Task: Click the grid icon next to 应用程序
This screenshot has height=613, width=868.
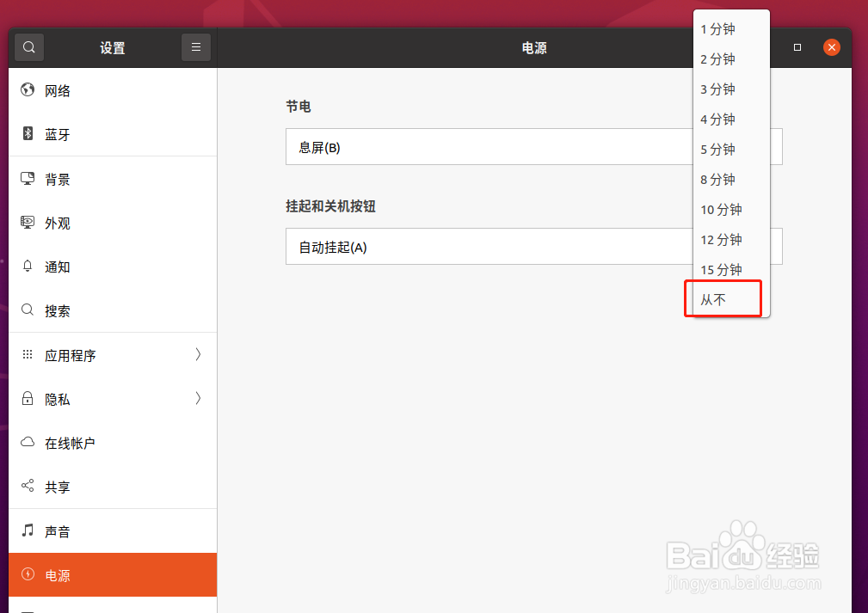Action: (28, 354)
